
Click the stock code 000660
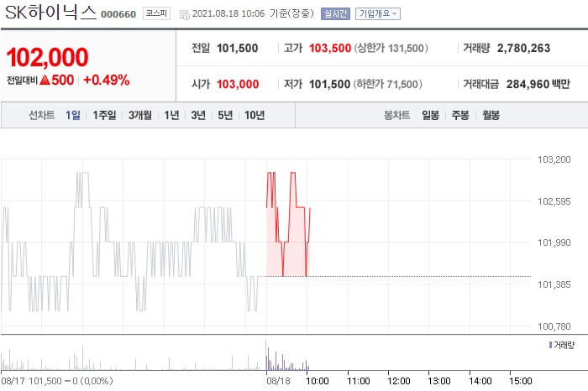[118, 14]
